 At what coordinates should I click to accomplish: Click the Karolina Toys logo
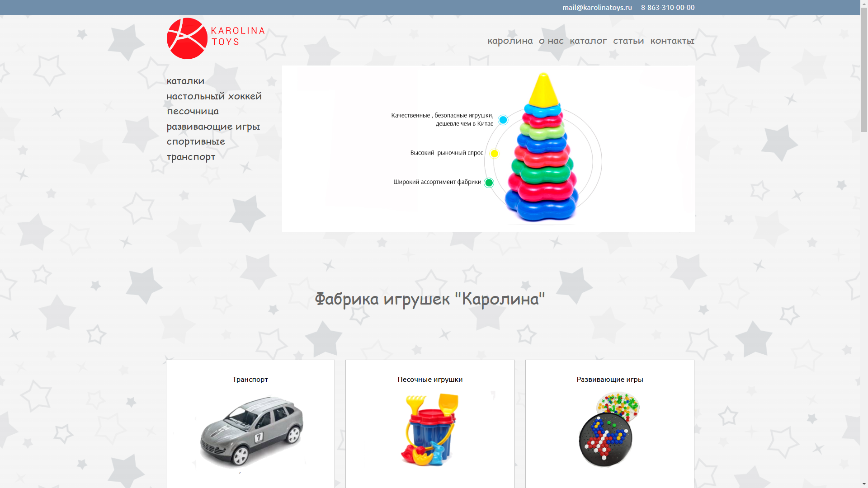[x=216, y=38]
